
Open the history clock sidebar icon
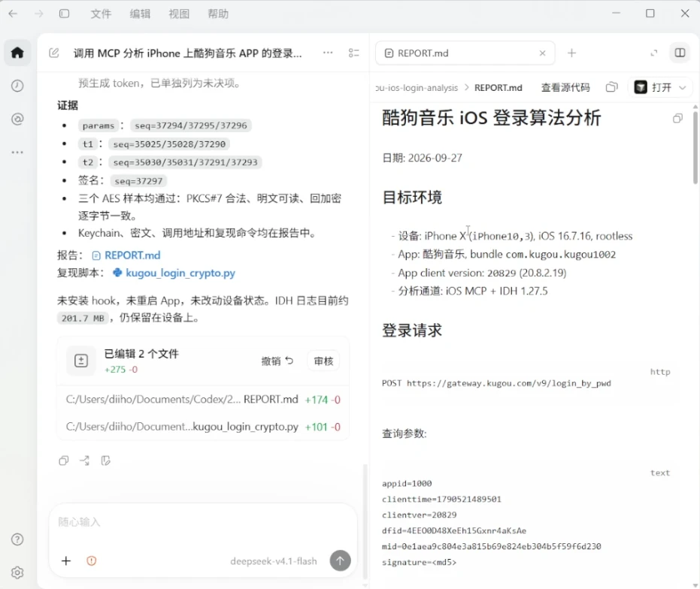(17, 86)
